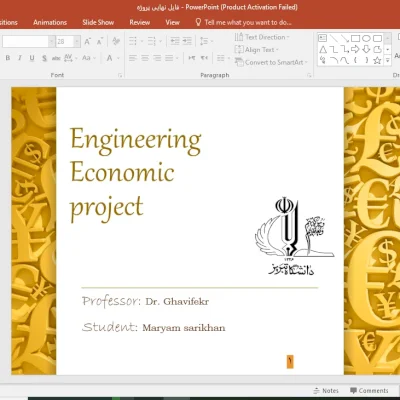
Task: Toggle Align Right for paragraph
Action: tap(157, 58)
